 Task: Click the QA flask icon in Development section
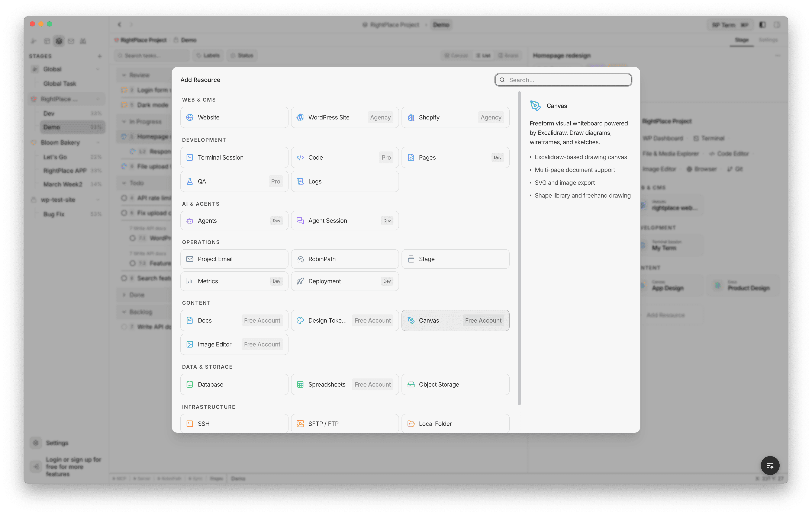coord(190,181)
